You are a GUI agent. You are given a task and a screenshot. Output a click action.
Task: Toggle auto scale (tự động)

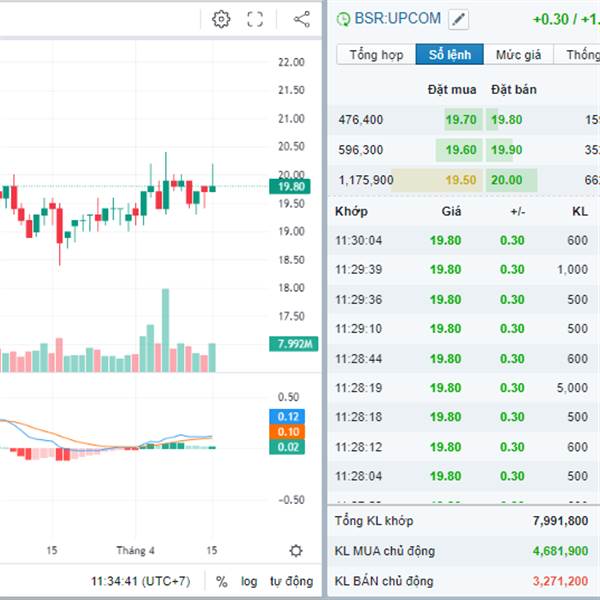coord(291,581)
